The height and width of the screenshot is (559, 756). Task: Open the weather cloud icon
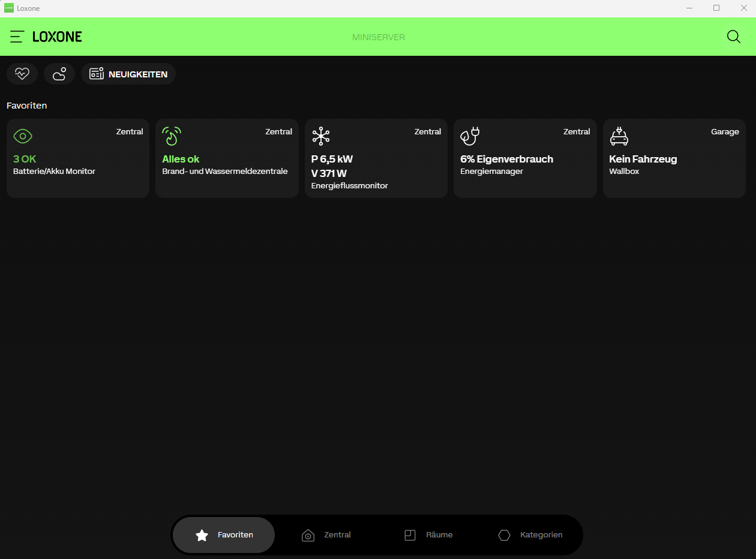(x=59, y=74)
